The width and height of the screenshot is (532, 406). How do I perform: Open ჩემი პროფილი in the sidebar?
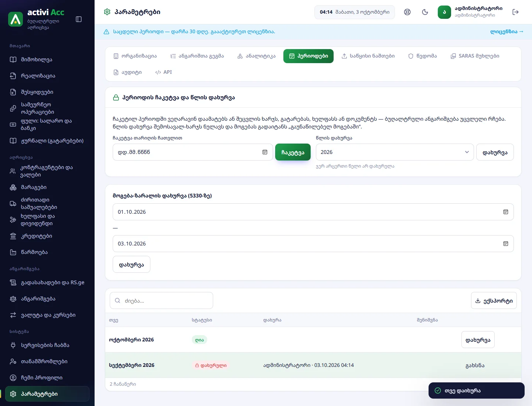click(47, 378)
